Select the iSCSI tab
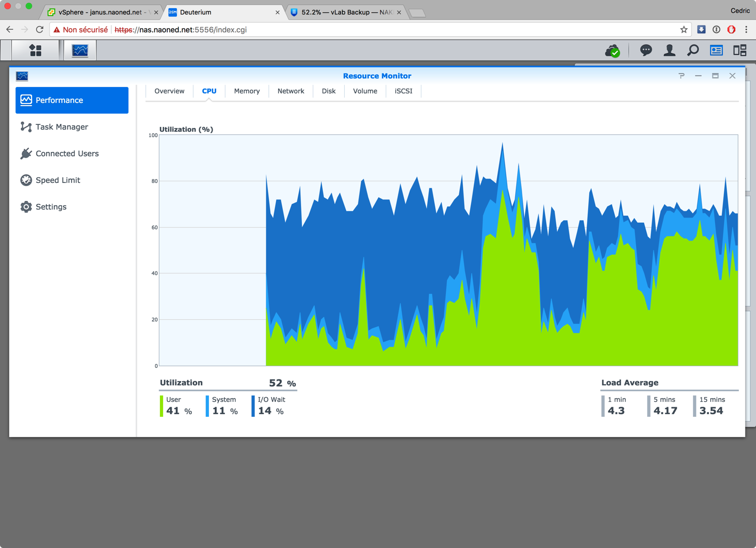The height and width of the screenshot is (548, 756). tap(403, 91)
